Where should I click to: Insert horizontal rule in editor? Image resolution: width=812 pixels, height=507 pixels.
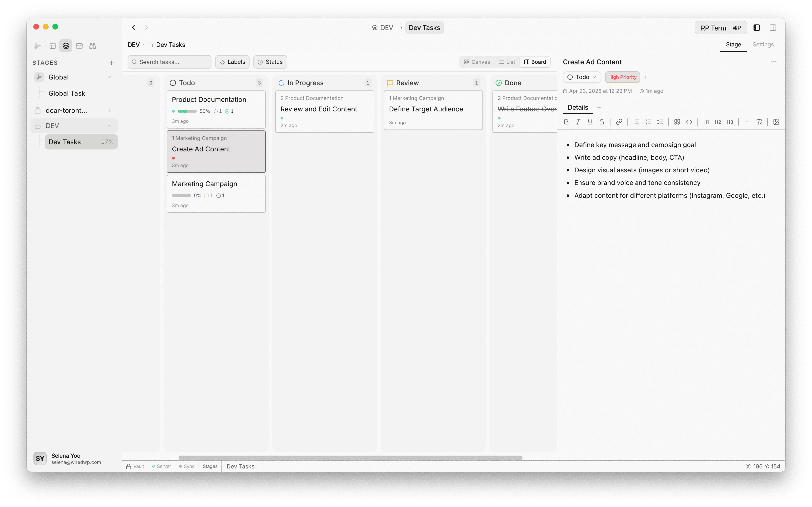pos(747,122)
